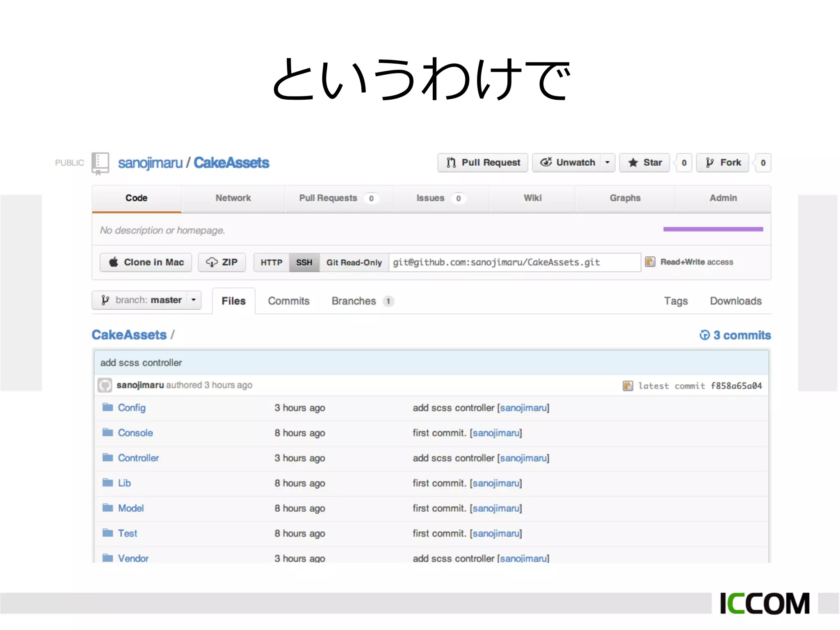Star the CakeAssets repository

(x=644, y=163)
